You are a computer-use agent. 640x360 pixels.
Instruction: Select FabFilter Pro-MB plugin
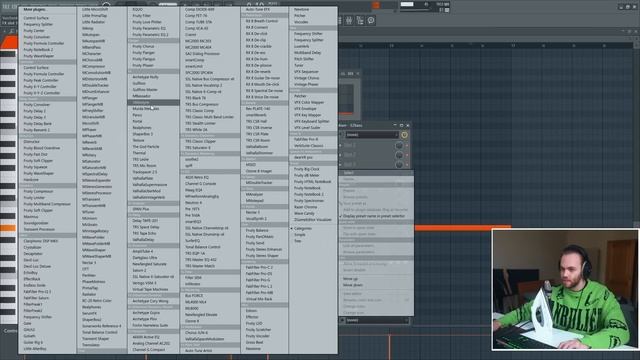click(260, 293)
